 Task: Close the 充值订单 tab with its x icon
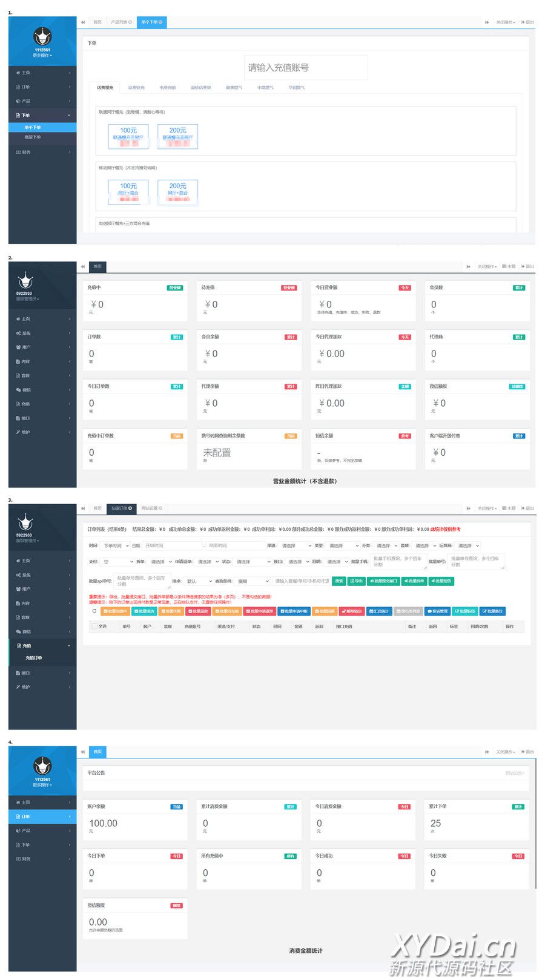tap(130, 508)
